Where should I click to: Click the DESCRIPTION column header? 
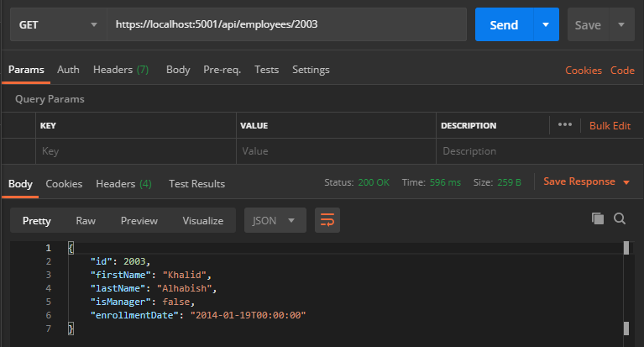(469, 126)
